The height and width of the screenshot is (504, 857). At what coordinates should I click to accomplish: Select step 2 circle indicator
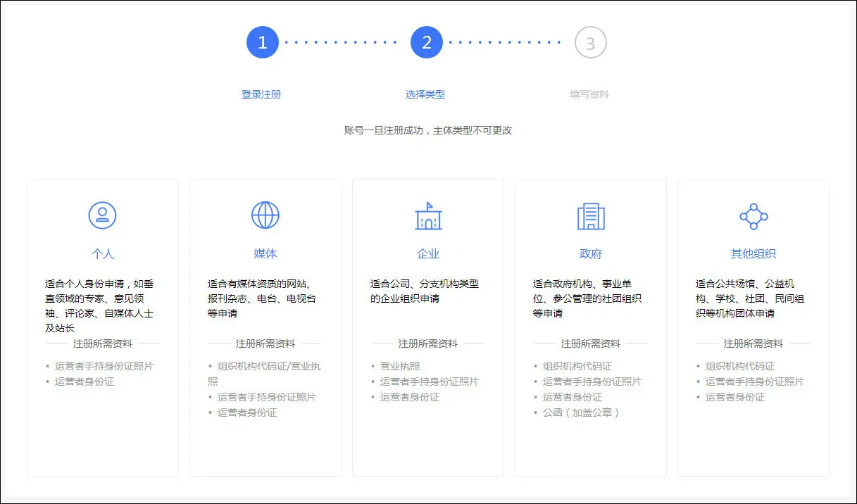pyautogui.click(x=427, y=43)
